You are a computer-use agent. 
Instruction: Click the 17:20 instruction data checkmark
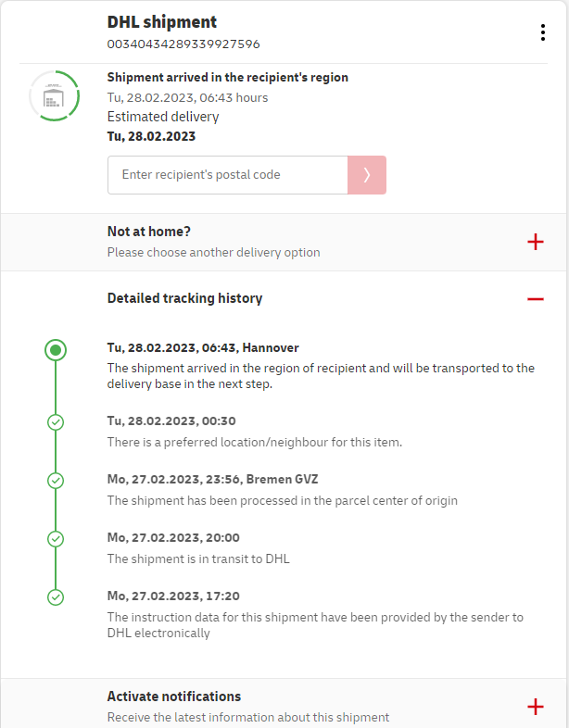tap(56, 597)
